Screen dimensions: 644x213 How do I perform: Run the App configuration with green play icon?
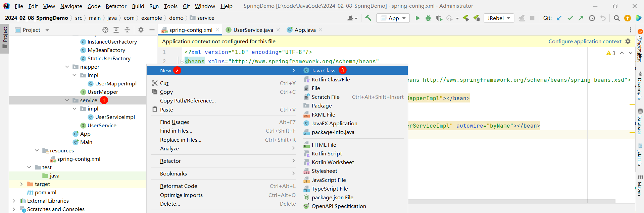[417, 18]
